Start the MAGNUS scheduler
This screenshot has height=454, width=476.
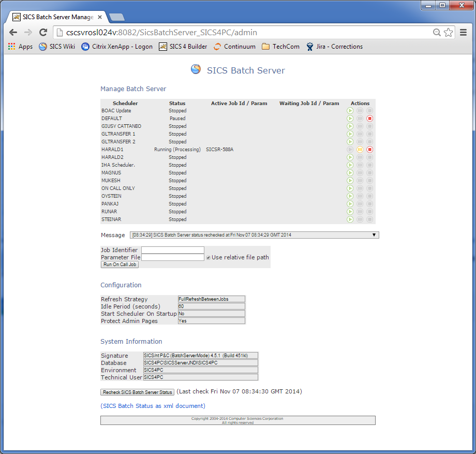(350, 172)
